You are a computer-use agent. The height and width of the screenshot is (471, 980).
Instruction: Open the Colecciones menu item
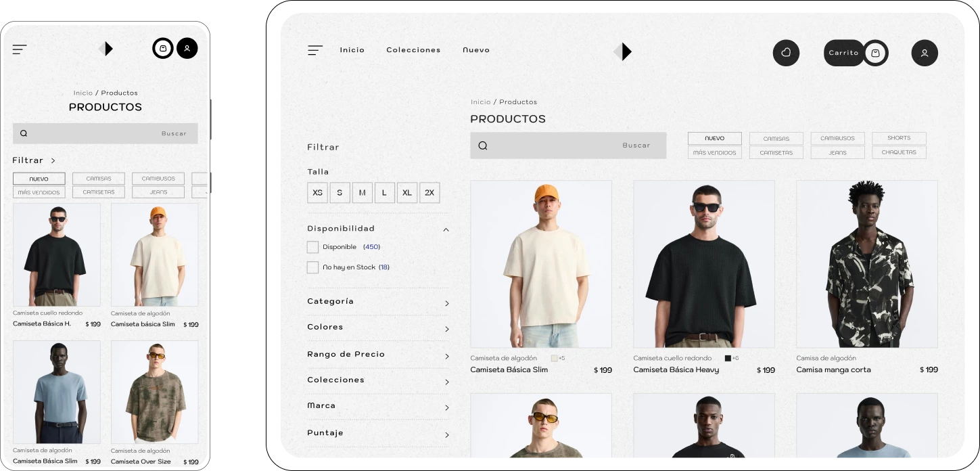tap(413, 50)
